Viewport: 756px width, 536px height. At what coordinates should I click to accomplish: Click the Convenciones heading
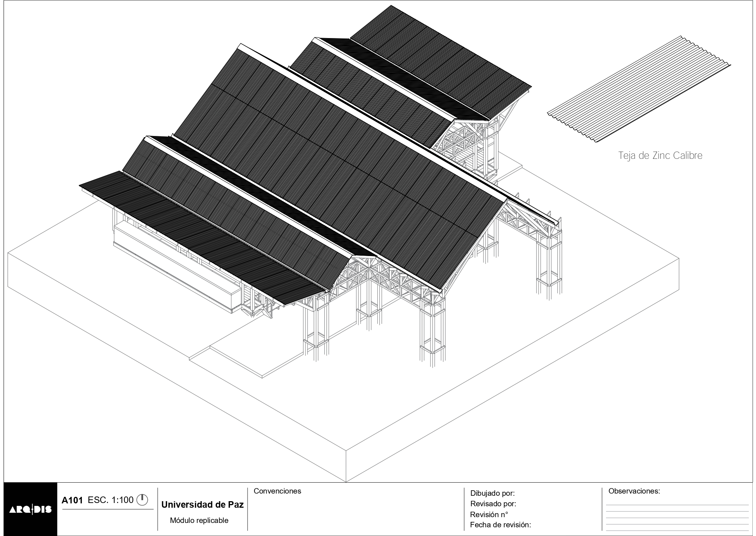point(277,491)
